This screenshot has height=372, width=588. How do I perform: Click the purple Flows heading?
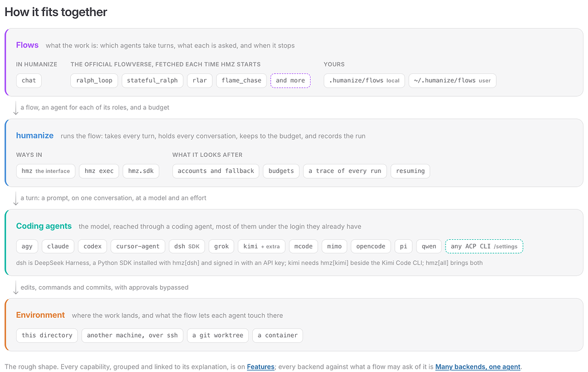27,45
